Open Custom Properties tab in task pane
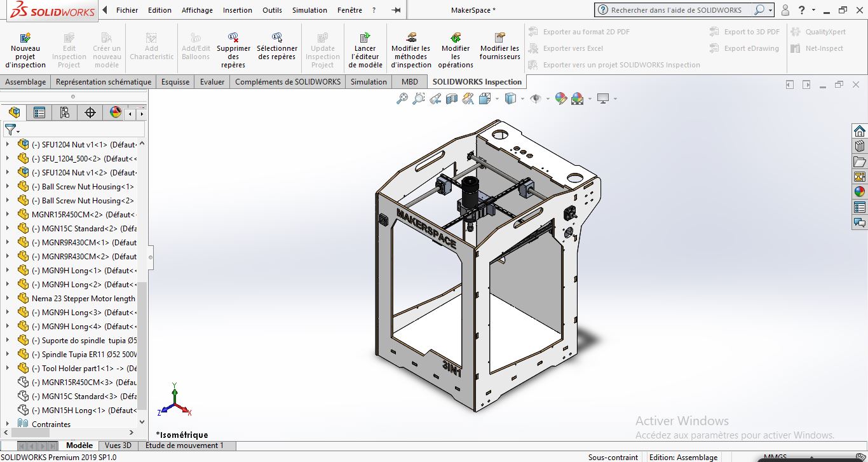This screenshot has width=868, height=462. click(860, 207)
